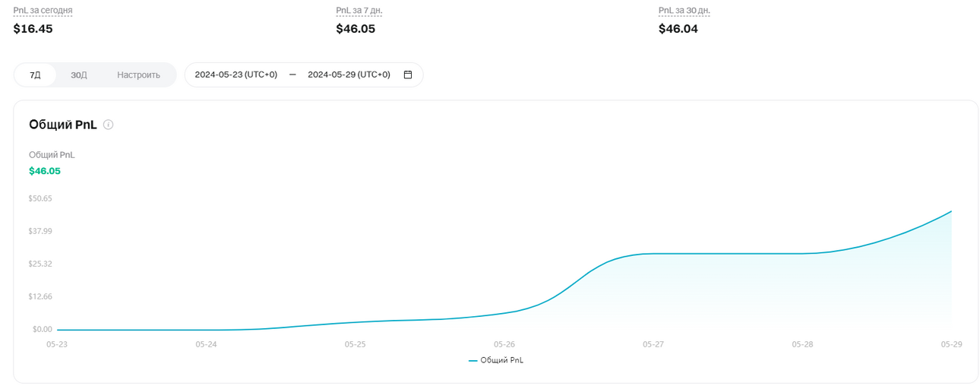Click the 05-26 point on chart axis
Viewport: 980px width, 386px height.
pyautogui.click(x=504, y=344)
